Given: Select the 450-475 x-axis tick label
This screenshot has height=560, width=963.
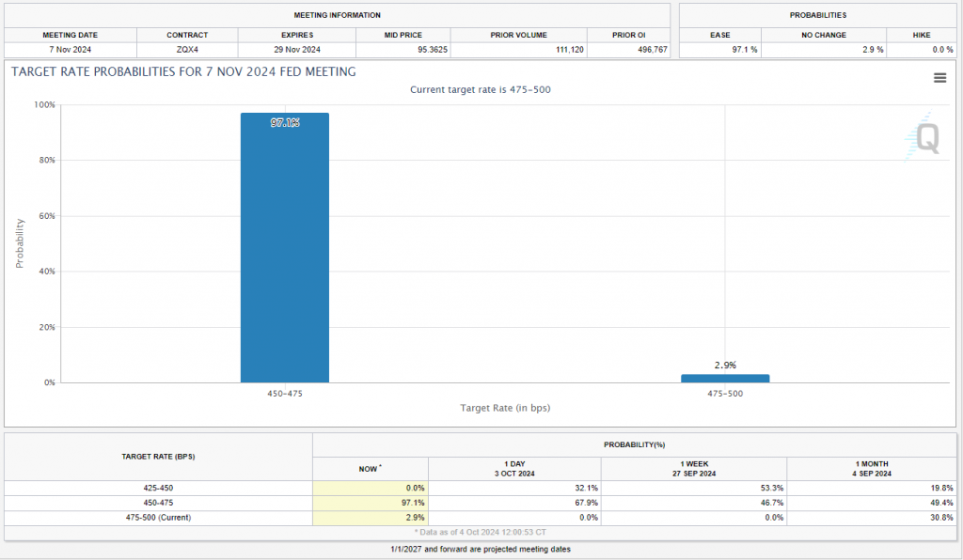Looking at the screenshot, I should click(x=285, y=394).
